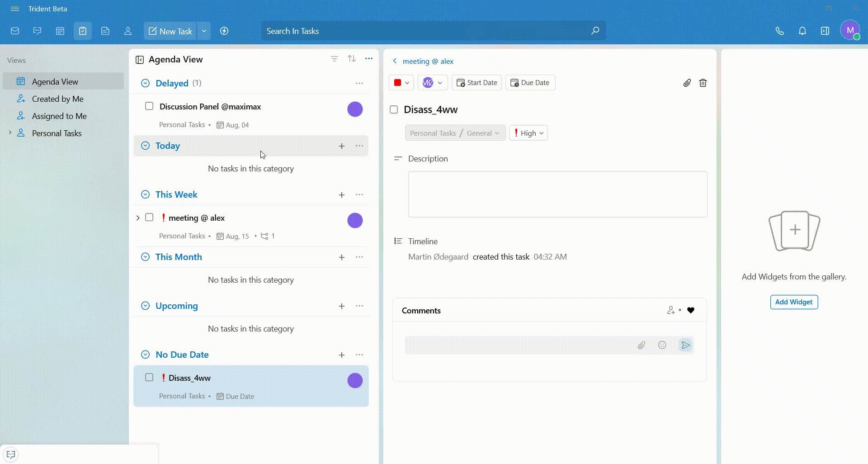This screenshot has height=464, width=868.
Task: Expand meeting @ alex subtasks
Action: 138,218
